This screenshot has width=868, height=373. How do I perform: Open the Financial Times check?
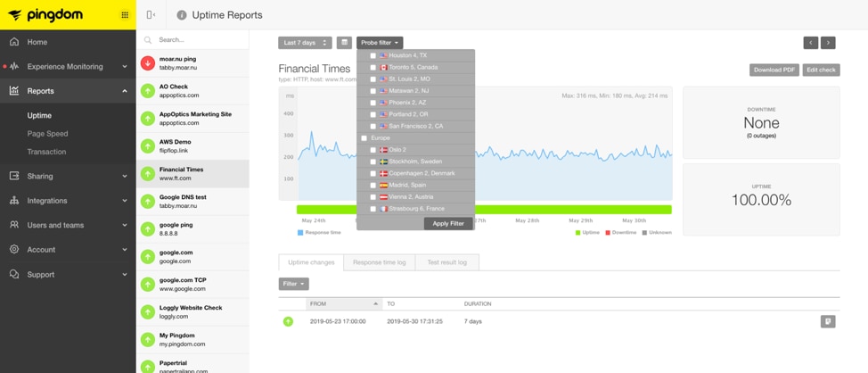[192, 174]
